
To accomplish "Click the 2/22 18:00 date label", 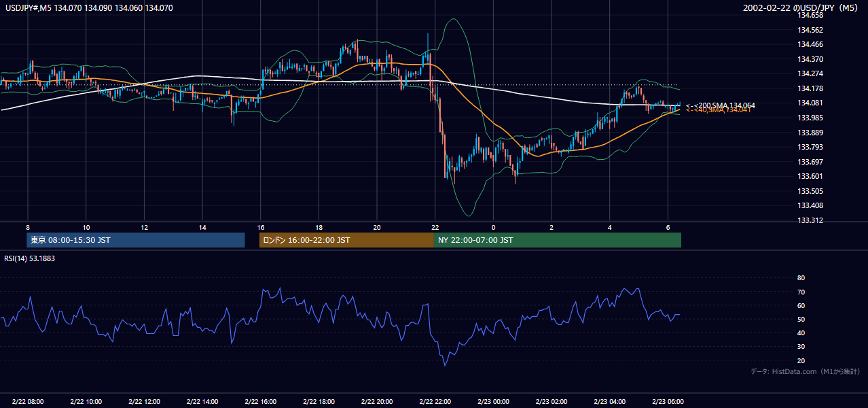I will [x=319, y=402].
